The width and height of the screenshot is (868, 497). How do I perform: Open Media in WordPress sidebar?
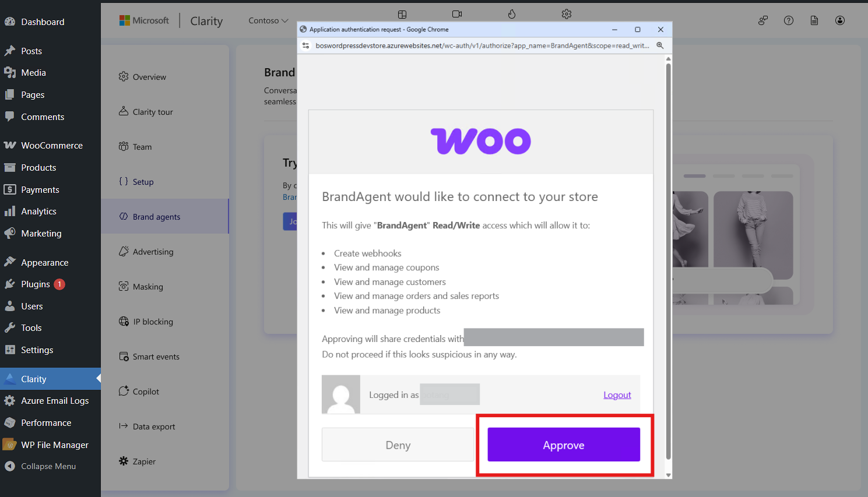tap(50, 73)
